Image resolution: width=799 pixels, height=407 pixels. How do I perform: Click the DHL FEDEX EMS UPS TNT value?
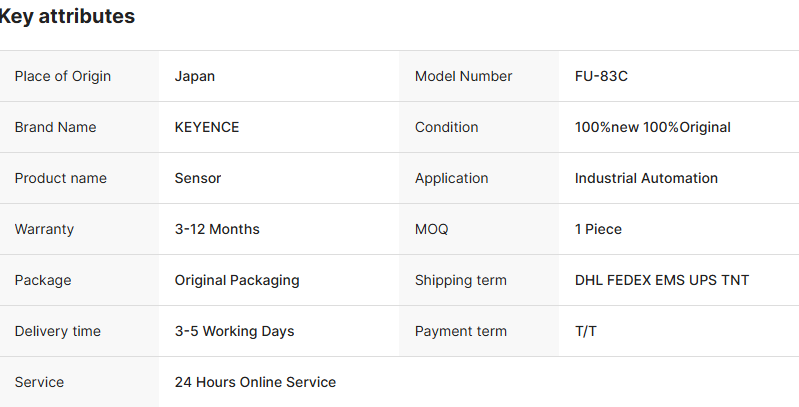(662, 280)
